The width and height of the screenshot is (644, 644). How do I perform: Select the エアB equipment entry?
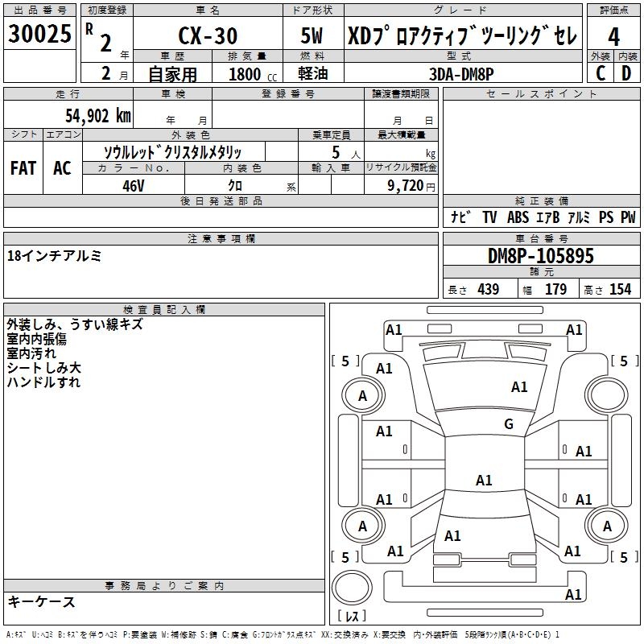point(548,217)
